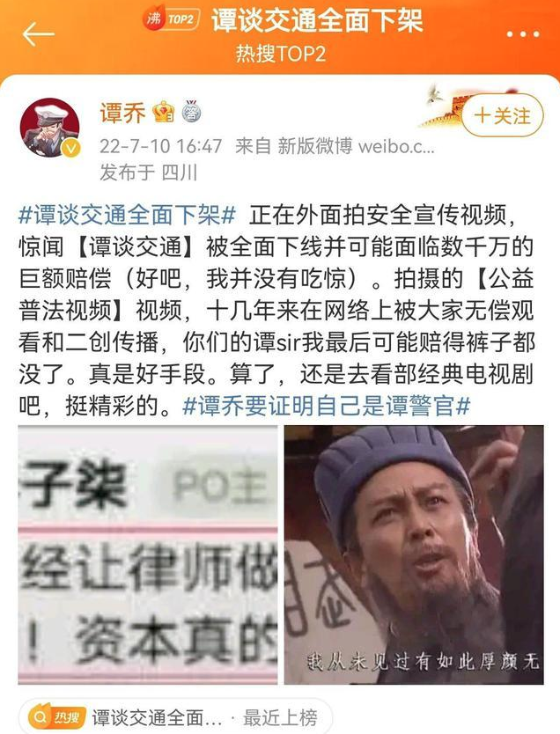Image resolution: width=560 pixels, height=734 pixels.
Task: Tap the 热搜TOP2 subtitle in header
Action: click(280, 54)
